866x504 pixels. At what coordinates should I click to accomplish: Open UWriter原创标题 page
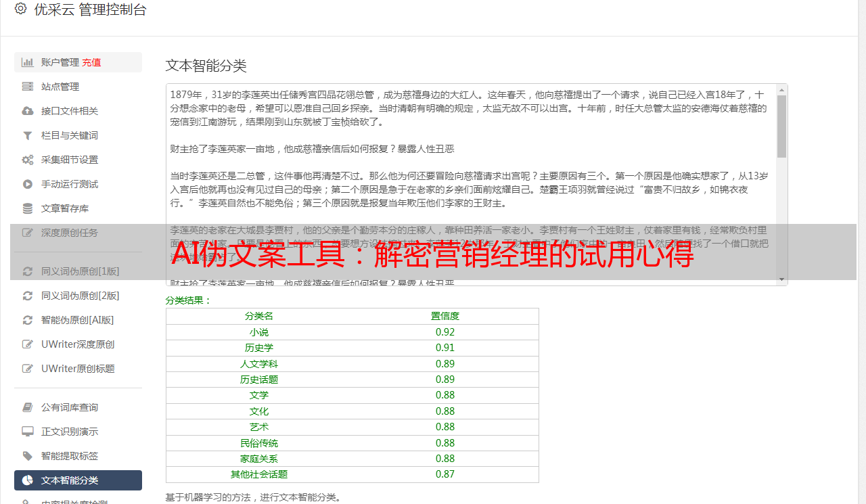78,369
